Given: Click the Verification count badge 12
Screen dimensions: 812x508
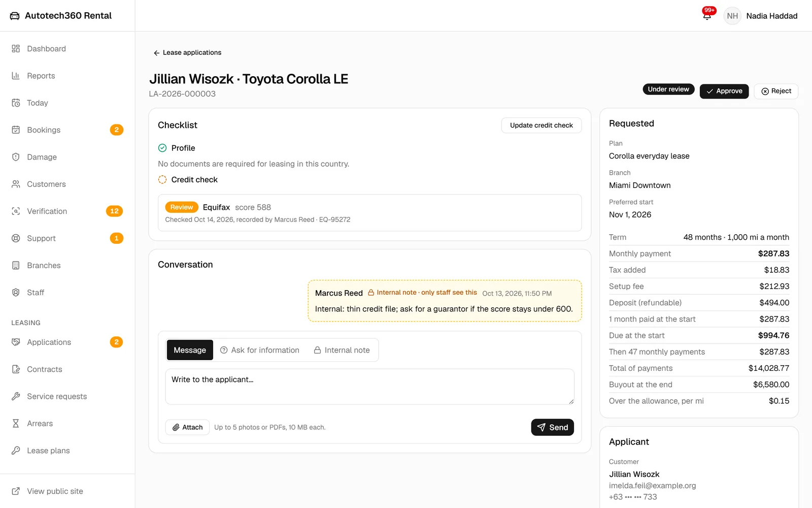Looking at the screenshot, I should click(x=115, y=211).
